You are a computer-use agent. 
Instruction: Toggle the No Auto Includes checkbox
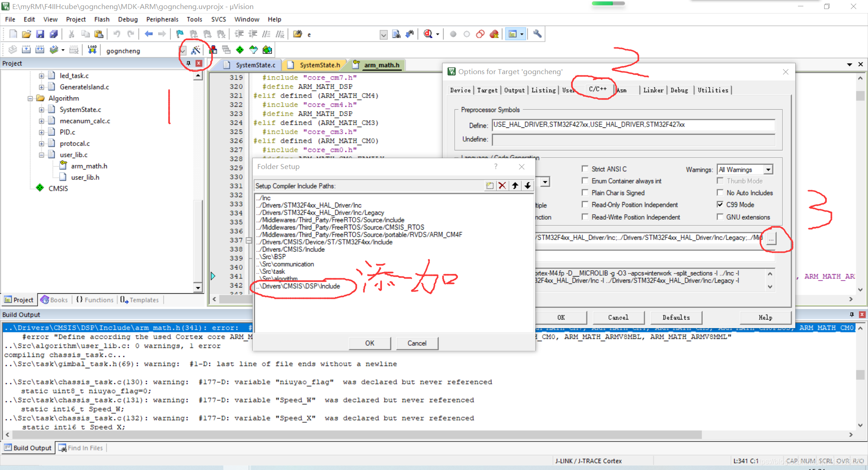point(720,193)
